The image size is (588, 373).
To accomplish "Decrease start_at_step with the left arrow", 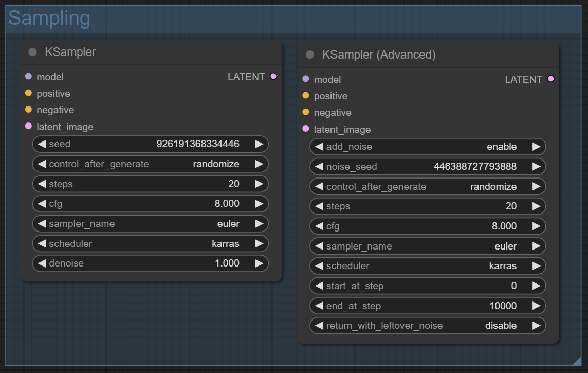I will tap(319, 286).
